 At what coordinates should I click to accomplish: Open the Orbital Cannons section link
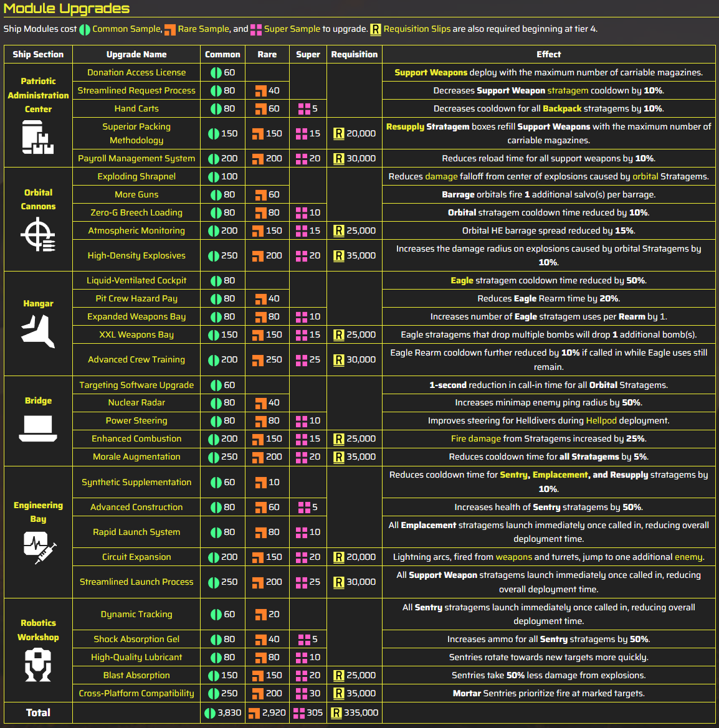coord(38,199)
